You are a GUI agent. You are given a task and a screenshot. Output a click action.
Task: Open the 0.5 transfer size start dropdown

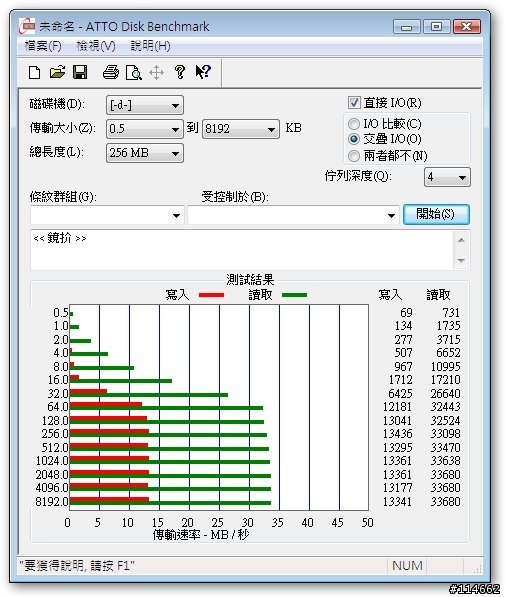click(145, 129)
